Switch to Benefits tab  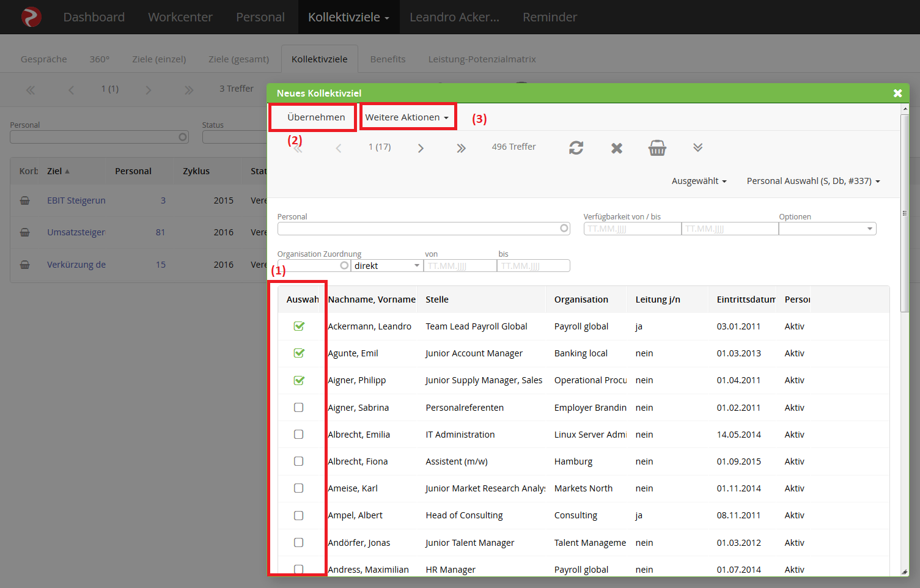(x=388, y=59)
